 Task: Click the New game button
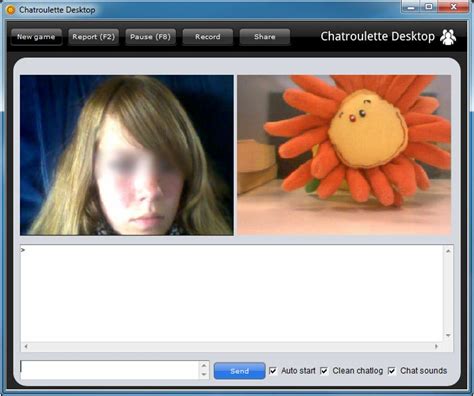click(36, 37)
